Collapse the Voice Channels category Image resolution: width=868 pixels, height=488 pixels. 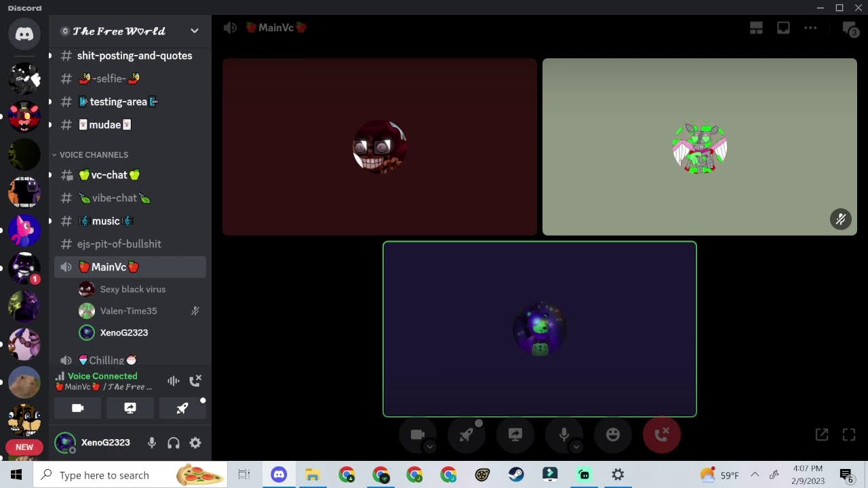click(90, 155)
